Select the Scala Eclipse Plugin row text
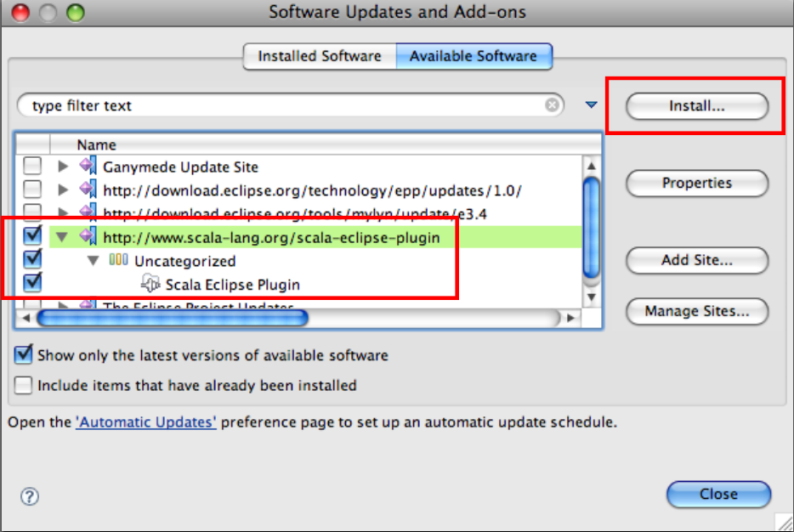 [232, 285]
